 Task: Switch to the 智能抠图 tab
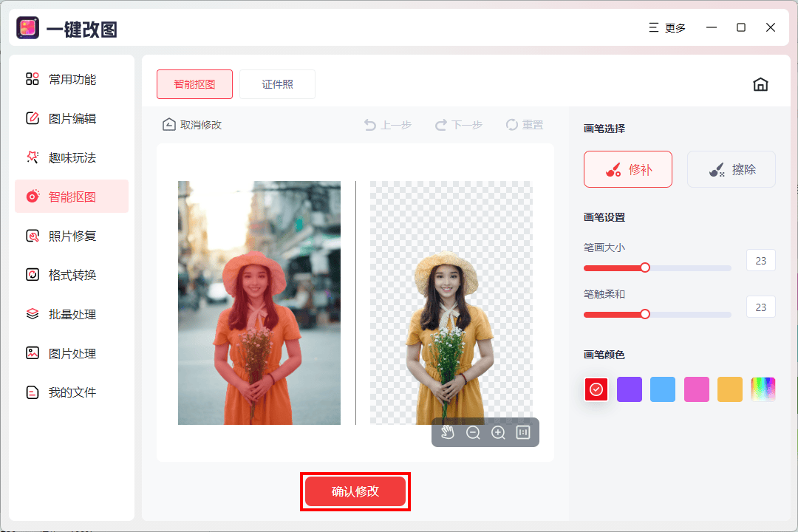[x=194, y=84]
